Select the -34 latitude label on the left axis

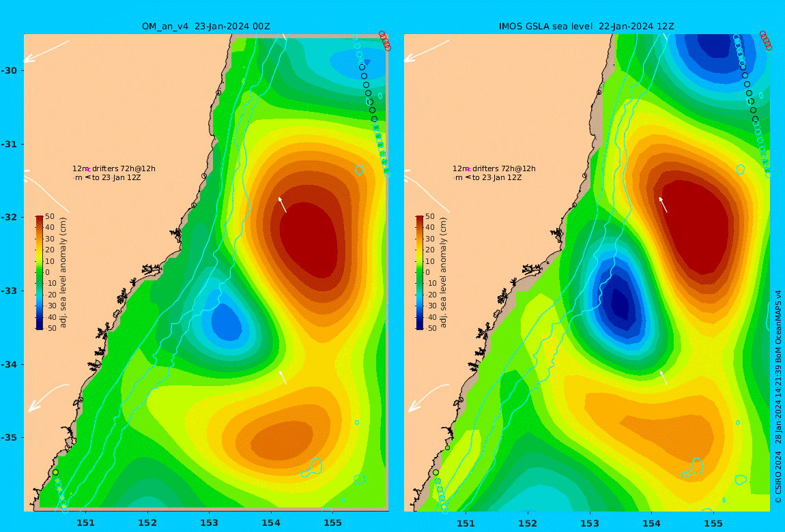tap(9, 364)
